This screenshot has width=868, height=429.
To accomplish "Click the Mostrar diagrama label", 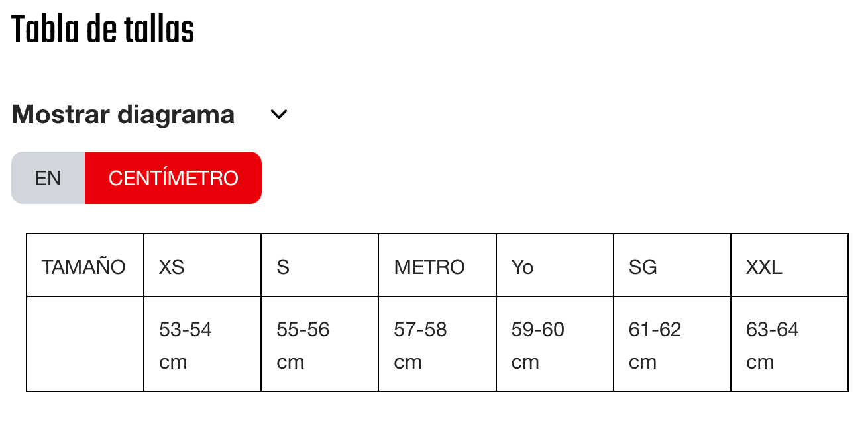I will tap(123, 115).
